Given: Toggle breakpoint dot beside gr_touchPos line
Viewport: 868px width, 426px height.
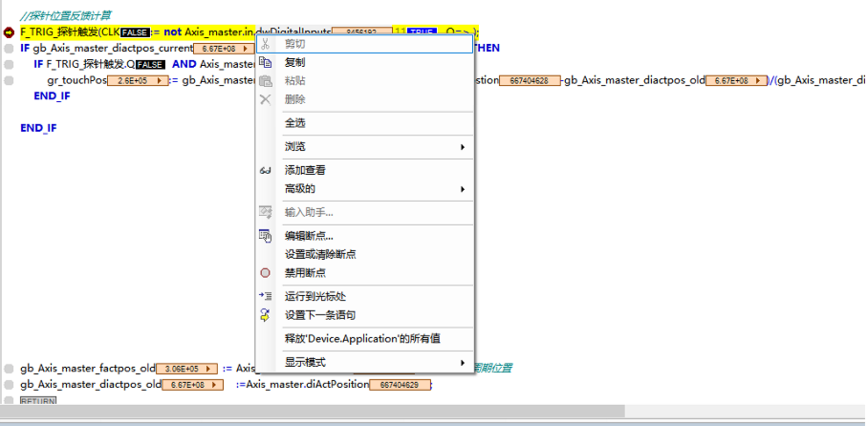Looking at the screenshot, I should point(9,80).
